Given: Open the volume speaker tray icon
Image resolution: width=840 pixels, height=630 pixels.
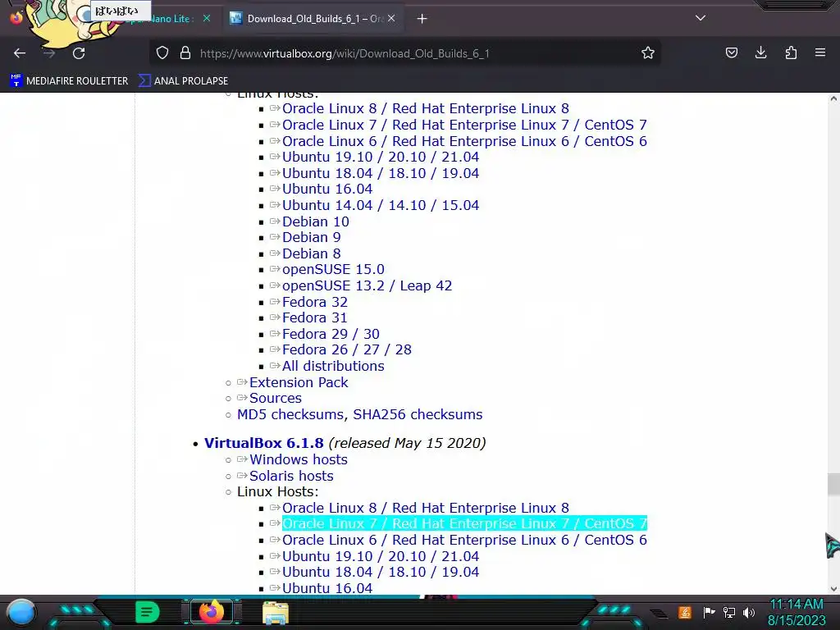Looking at the screenshot, I should [x=749, y=612].
